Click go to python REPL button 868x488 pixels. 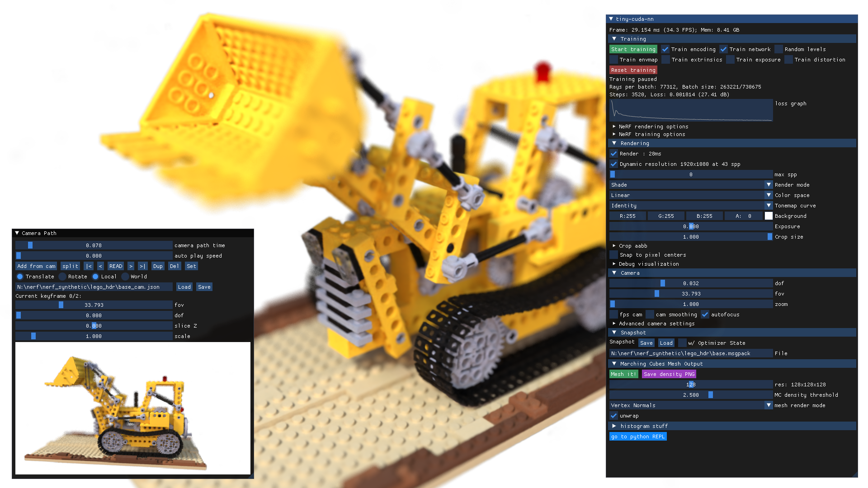point(637,436)
